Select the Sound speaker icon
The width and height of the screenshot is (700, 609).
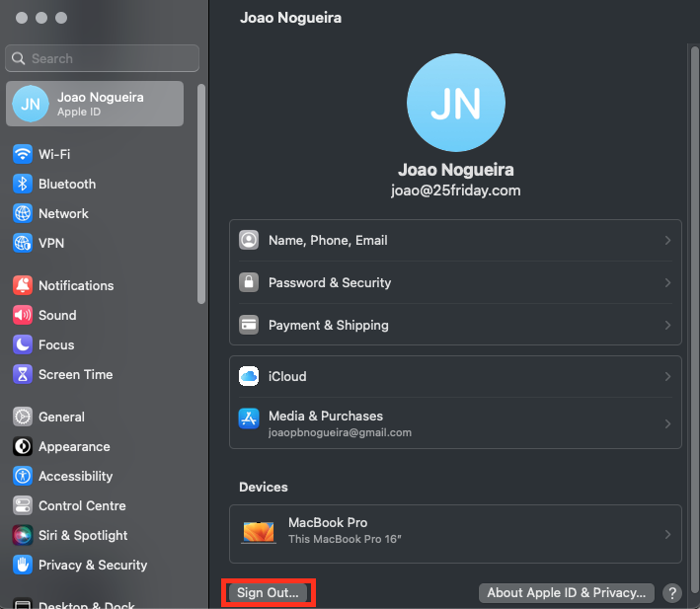coord(23,315)
